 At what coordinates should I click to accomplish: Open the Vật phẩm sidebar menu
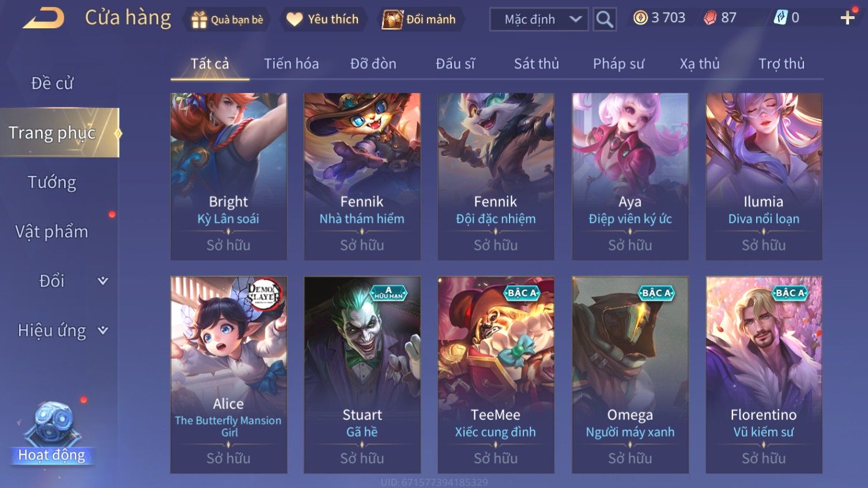pyautogui.click(x=52, y=232)
